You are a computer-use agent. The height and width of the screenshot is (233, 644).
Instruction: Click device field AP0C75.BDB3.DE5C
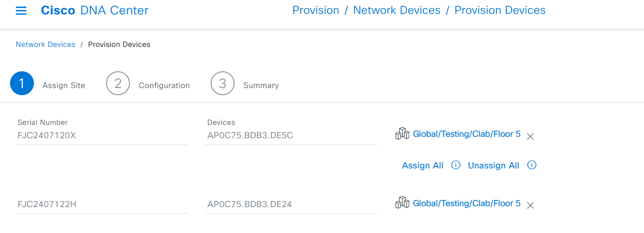pyautogui.click(x=291, y=135)
